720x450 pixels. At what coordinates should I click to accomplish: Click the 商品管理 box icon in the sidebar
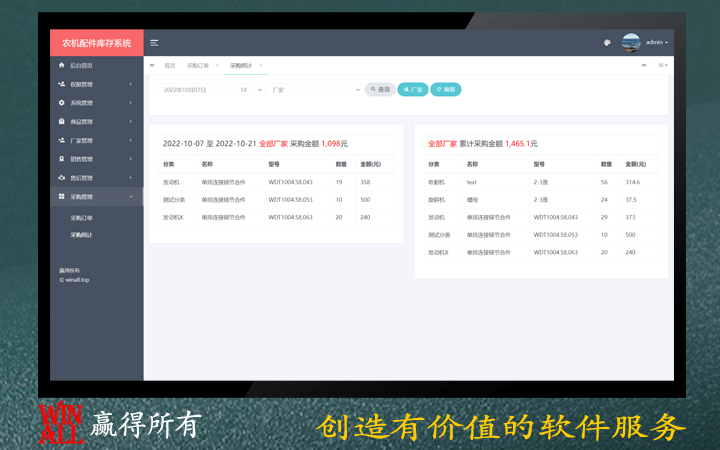point(62,121)
